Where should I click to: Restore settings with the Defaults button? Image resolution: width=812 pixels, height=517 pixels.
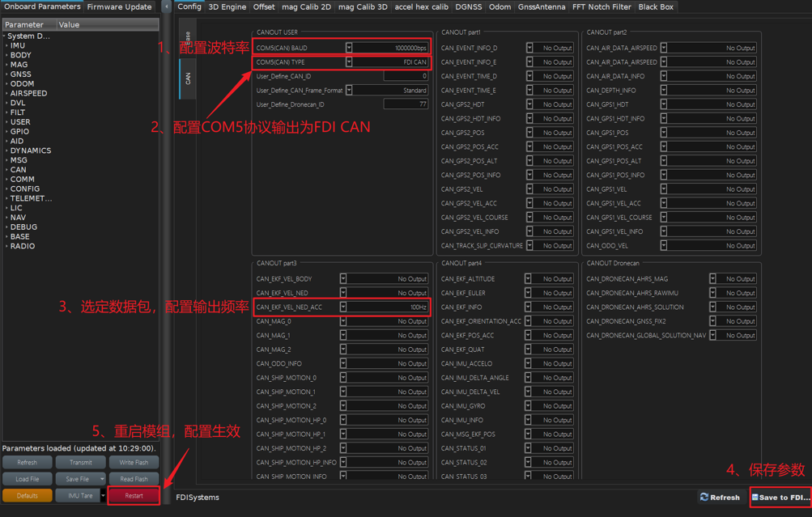coord(27,496)
